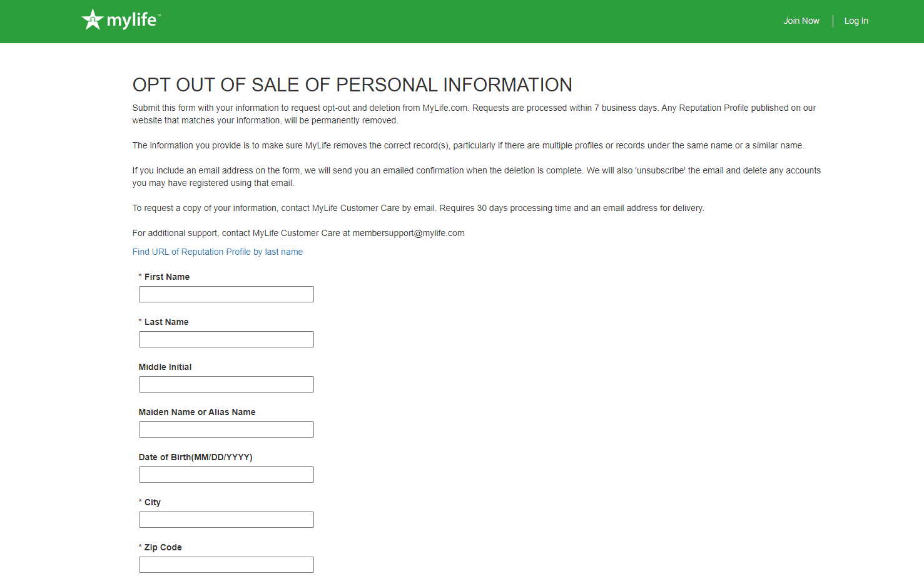Click the First Name label
This screenshot has height=581, width=924.
point(167,277)
